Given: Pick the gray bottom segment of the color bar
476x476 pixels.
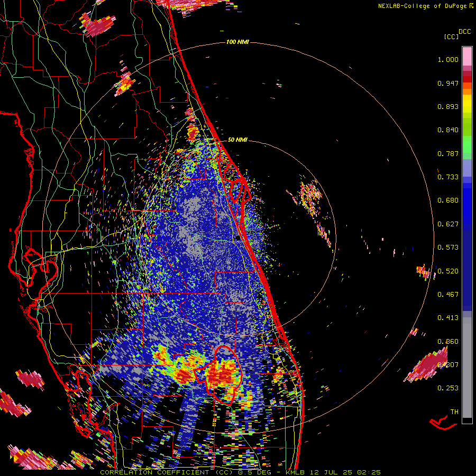Looking at the screenshot, I should [x=467, y=368].
